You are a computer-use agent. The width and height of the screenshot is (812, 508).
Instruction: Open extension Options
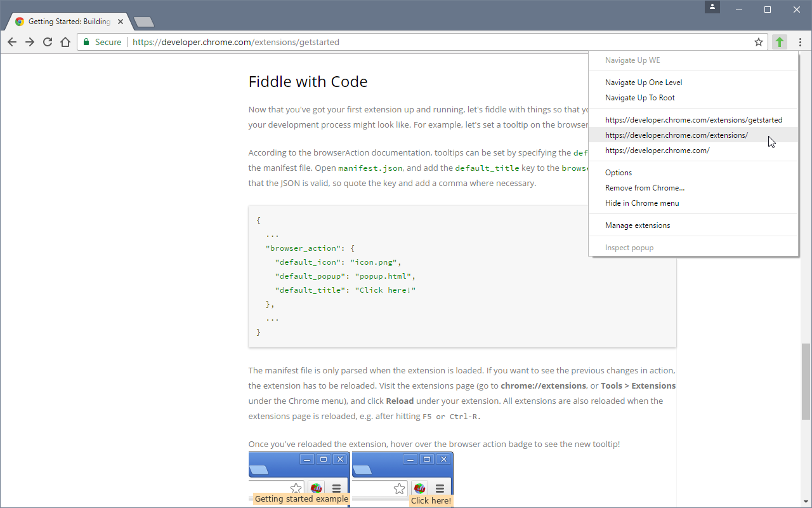[619, 173]
